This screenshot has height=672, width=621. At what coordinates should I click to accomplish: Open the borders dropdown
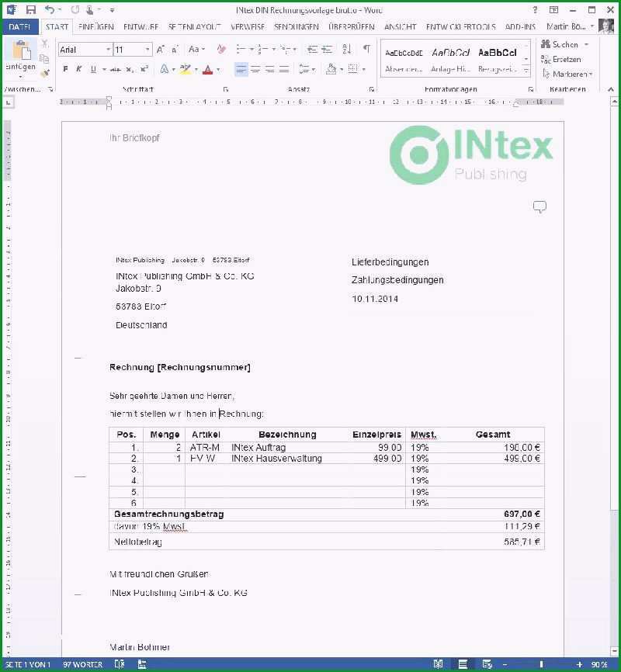tap(364, 69)
